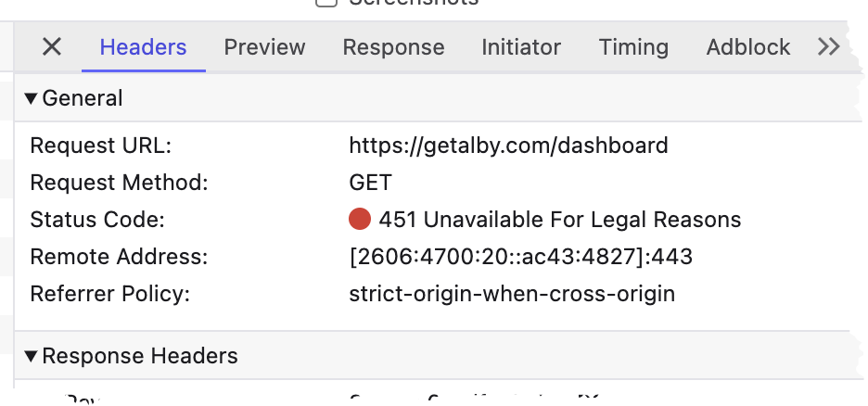Click the Status Code field label

[97, 220]
